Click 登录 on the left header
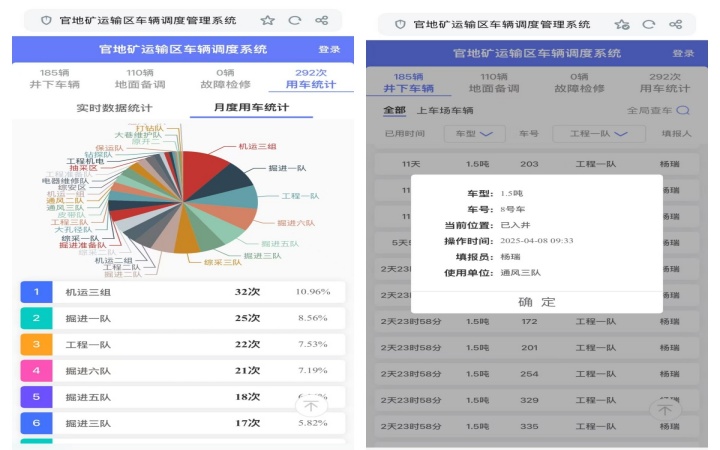 329,49
